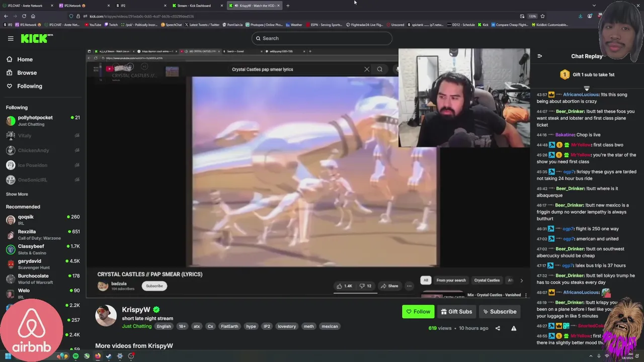The height and width of the screenshot is (362, 644).
Task: Open a new browser tab
Action: pos(288,6)
